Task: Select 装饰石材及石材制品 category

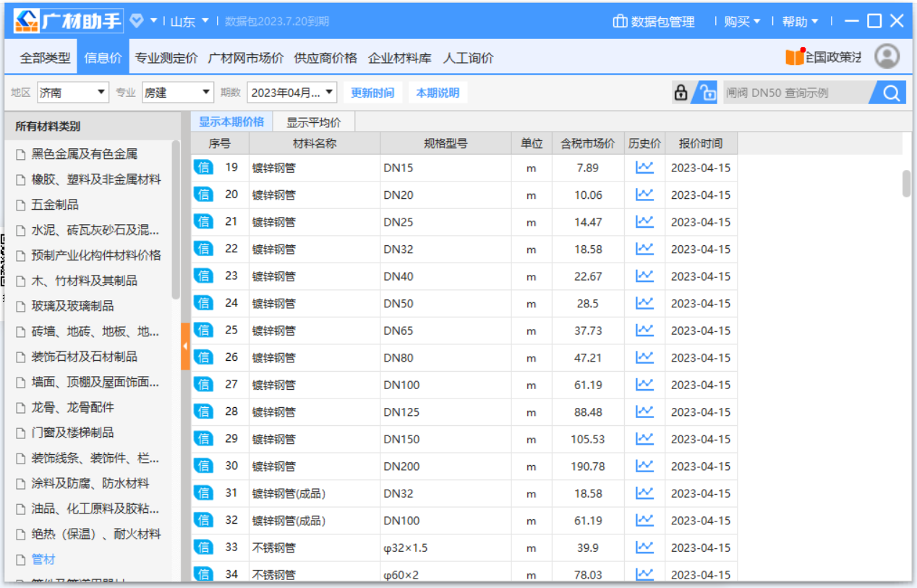Action: coord(85,357)
